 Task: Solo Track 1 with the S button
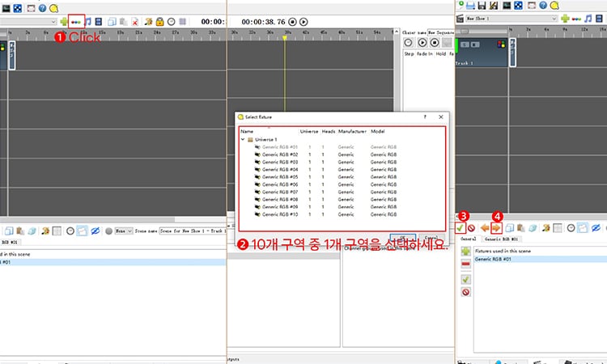[465, 44]
